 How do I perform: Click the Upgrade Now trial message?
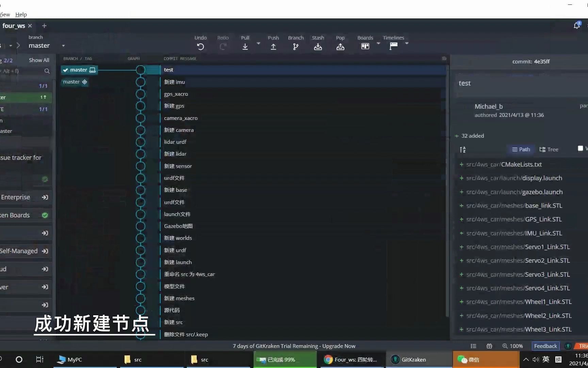point(294,346)
